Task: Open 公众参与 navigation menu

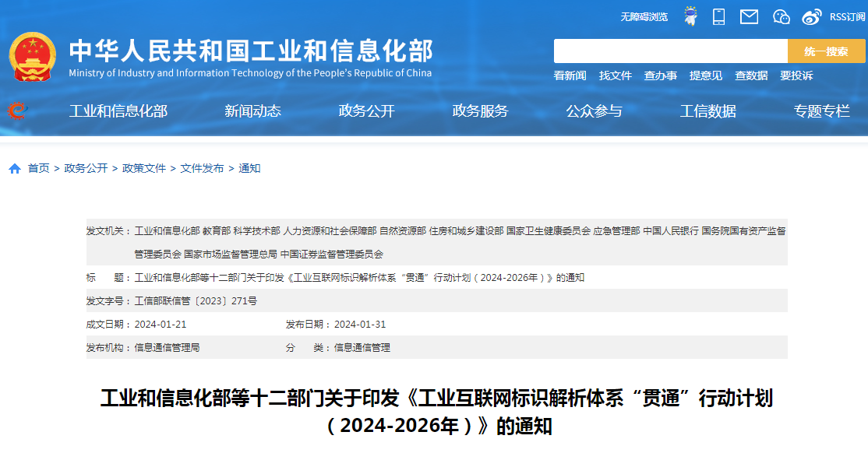Action: pyautogui.click(x=594, y=111)
